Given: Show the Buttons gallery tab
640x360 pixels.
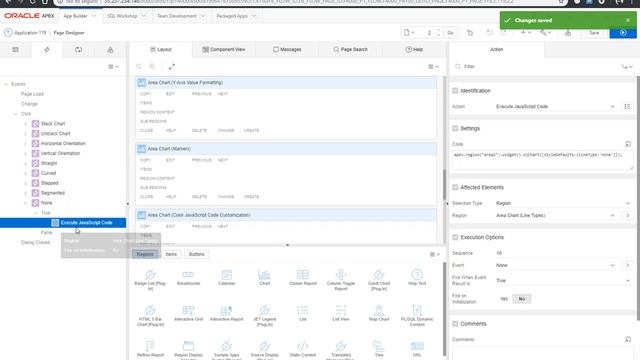Looking at the screenshot, I should click(196, 254).
